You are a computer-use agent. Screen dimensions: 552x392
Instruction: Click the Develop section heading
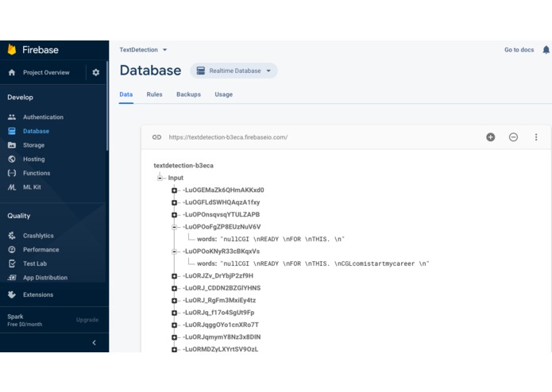[20, 98]
